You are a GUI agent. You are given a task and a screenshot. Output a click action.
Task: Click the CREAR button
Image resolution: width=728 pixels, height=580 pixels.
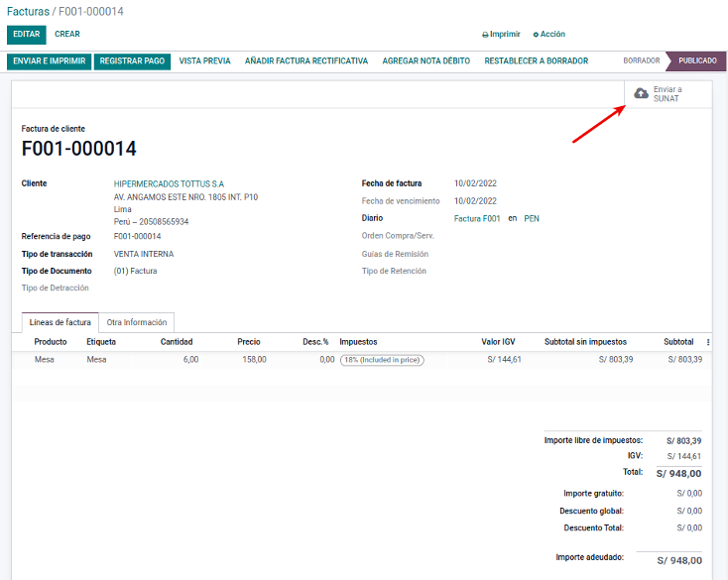[67, 34]
